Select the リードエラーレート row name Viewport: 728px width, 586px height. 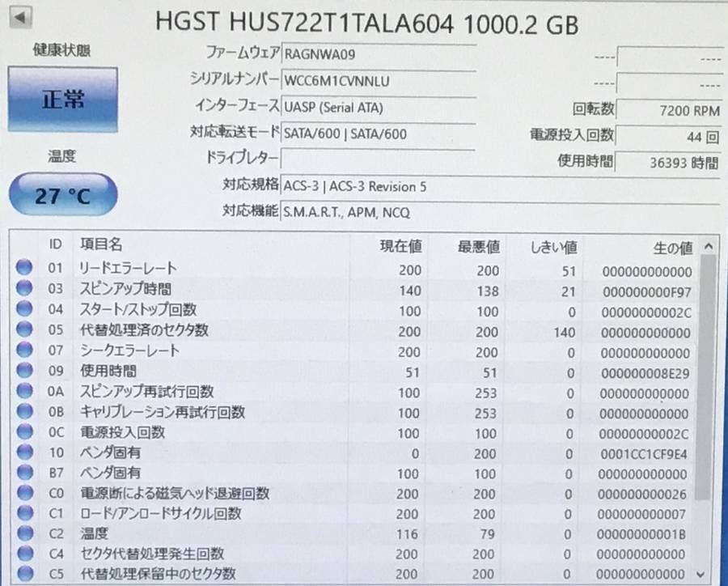[128, 268]
